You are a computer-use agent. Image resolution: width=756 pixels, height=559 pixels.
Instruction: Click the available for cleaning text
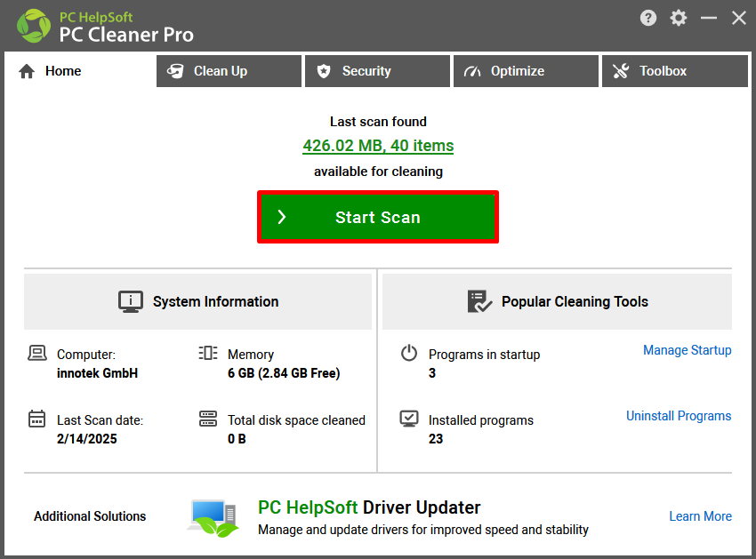(x=378, y=172)
